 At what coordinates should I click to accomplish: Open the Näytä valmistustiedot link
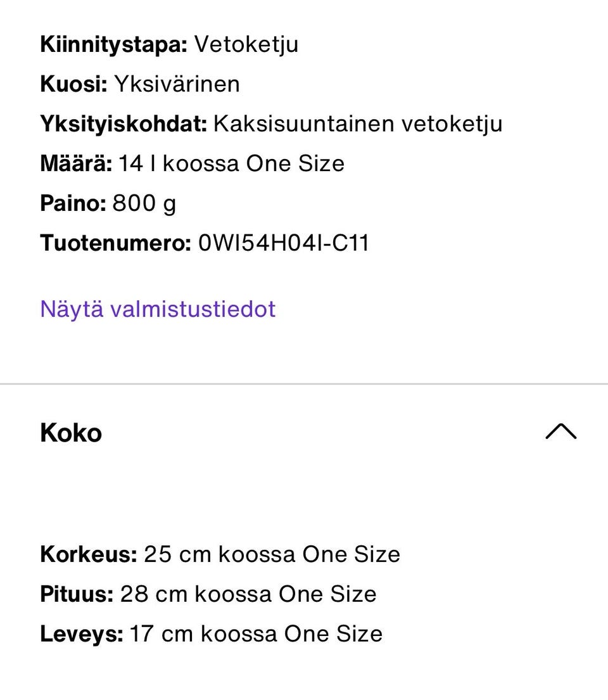[158, 309]
